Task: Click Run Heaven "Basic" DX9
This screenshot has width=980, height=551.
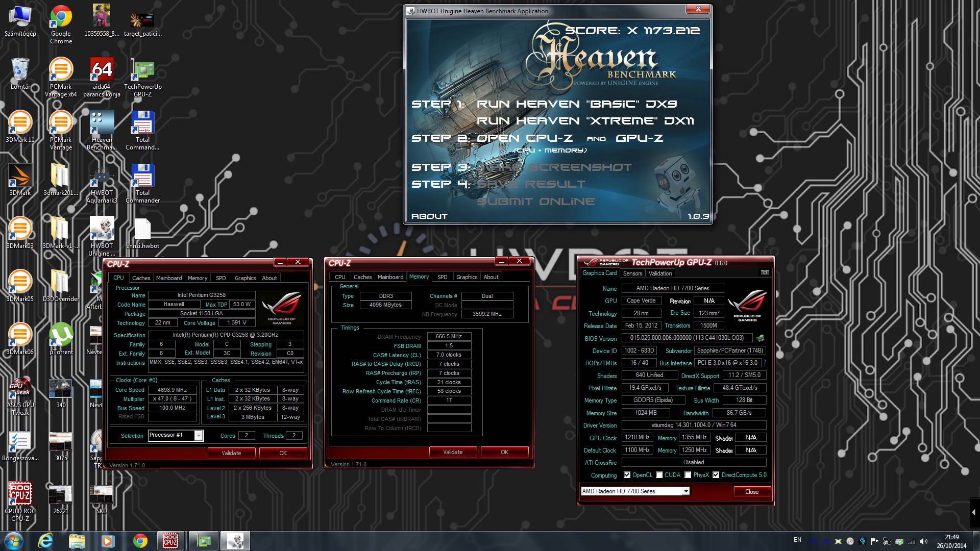Action: click(577, 104)
